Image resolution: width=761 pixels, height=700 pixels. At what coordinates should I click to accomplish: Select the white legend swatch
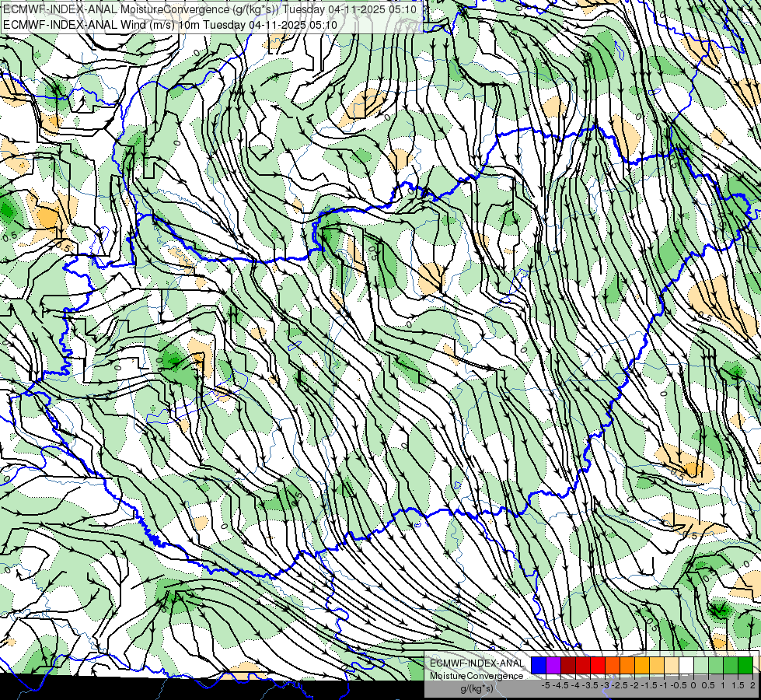(x=686, y=665)
